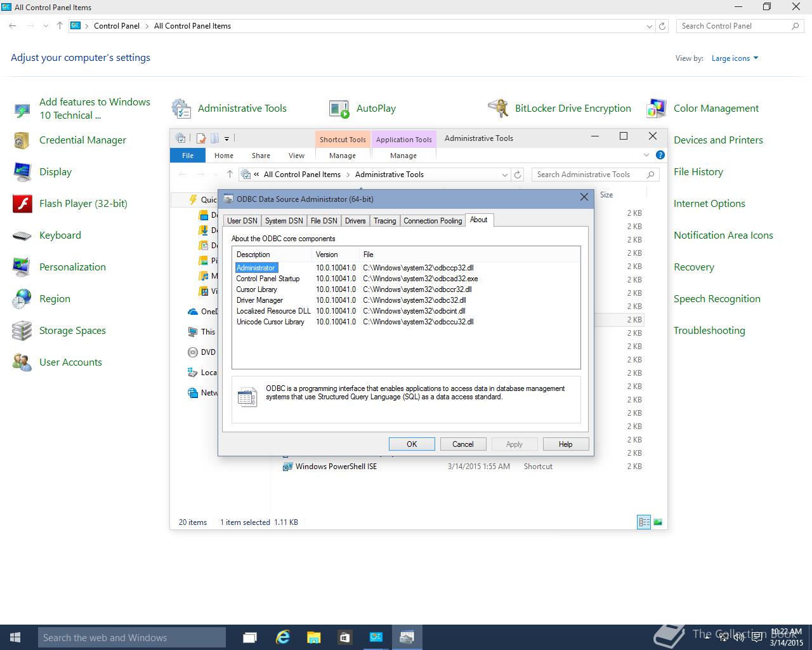Open the File tab in Explorer ribbon
The height and width of the screenshot is (650, 812).
188,156
